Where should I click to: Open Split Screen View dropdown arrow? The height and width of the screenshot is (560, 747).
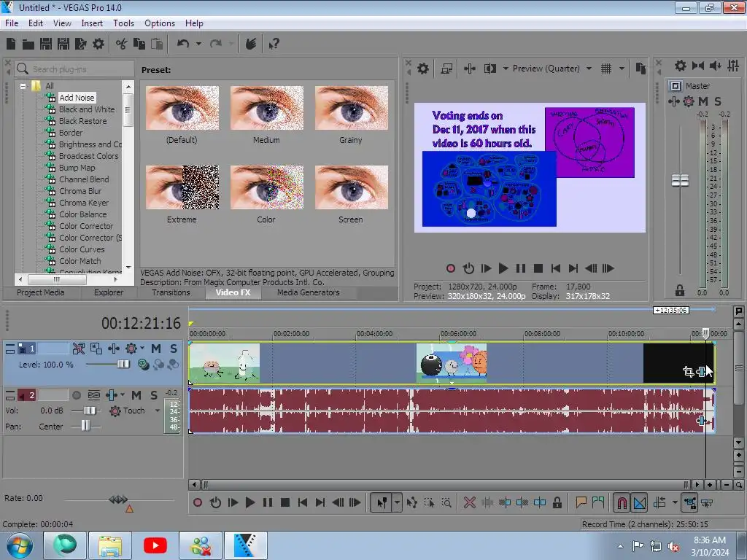coord(506,69)
